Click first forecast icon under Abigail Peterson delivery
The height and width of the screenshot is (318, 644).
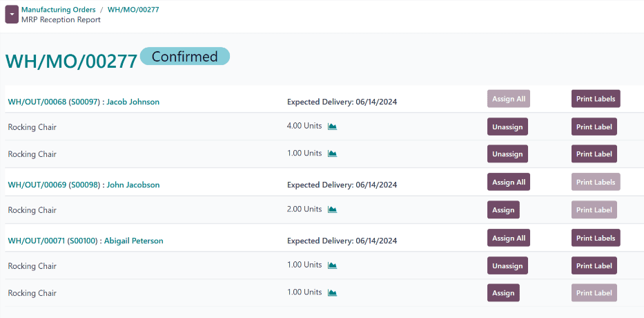pos(332,265)
